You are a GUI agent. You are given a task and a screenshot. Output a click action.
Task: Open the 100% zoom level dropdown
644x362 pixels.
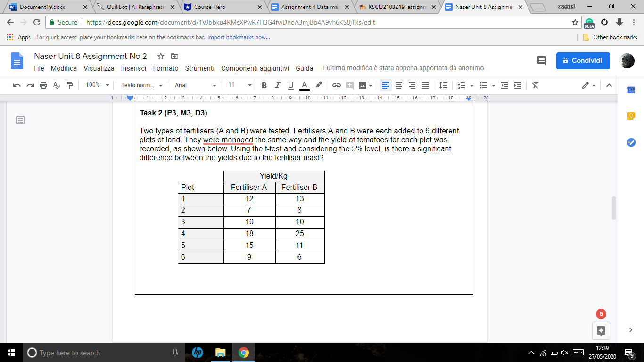97,85
